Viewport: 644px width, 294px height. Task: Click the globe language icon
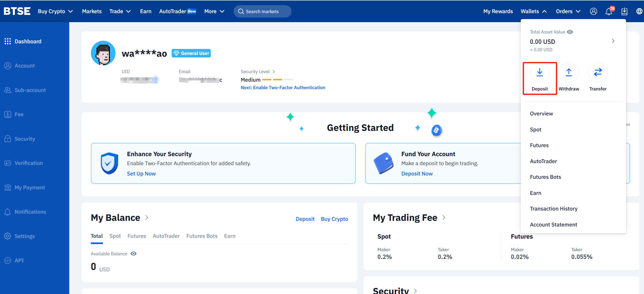pyautogui.click(x=639, y=11)
